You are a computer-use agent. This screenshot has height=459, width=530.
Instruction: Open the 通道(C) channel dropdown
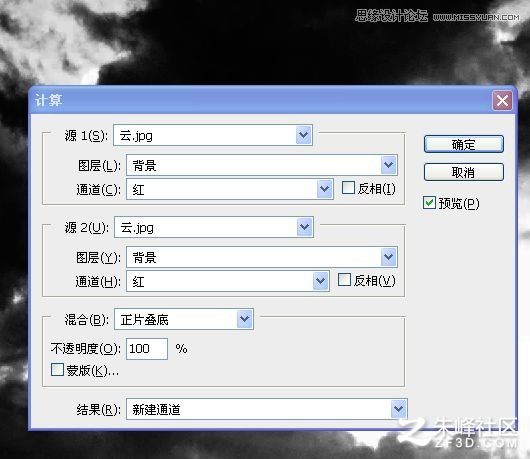pos(230,189)
